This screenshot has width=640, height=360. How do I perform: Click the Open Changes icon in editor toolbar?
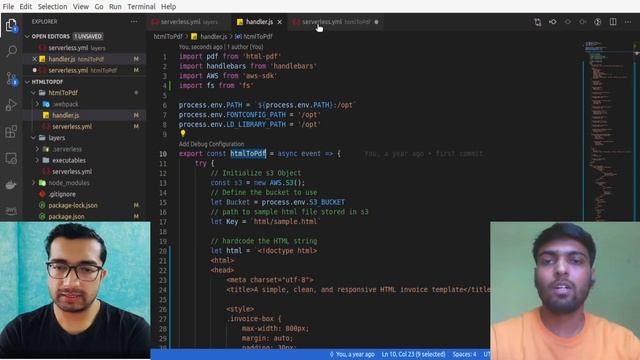click(538, 22)
